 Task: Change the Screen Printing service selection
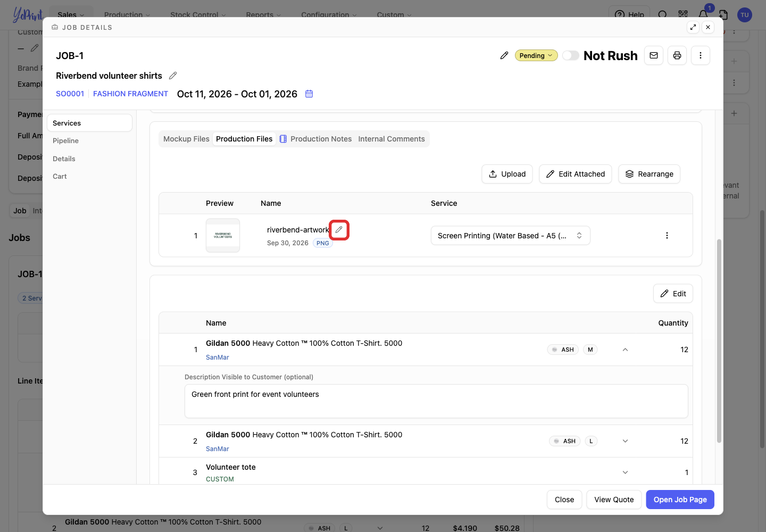click(x=511, y=236)
